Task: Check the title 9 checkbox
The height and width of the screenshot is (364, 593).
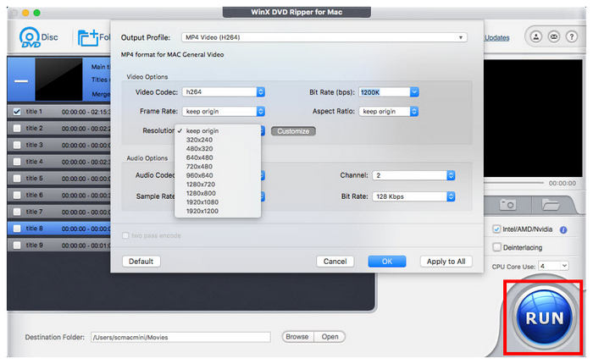Action: [x=17, y=245]
